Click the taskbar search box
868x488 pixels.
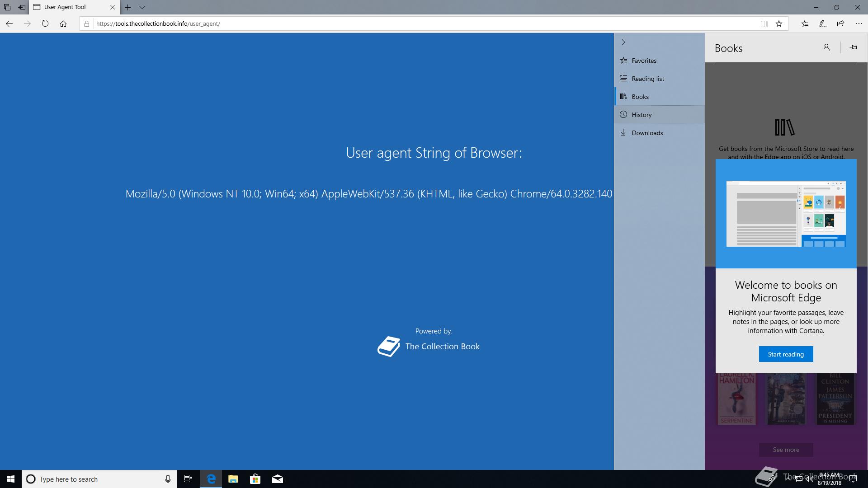[x=99, y=479]
